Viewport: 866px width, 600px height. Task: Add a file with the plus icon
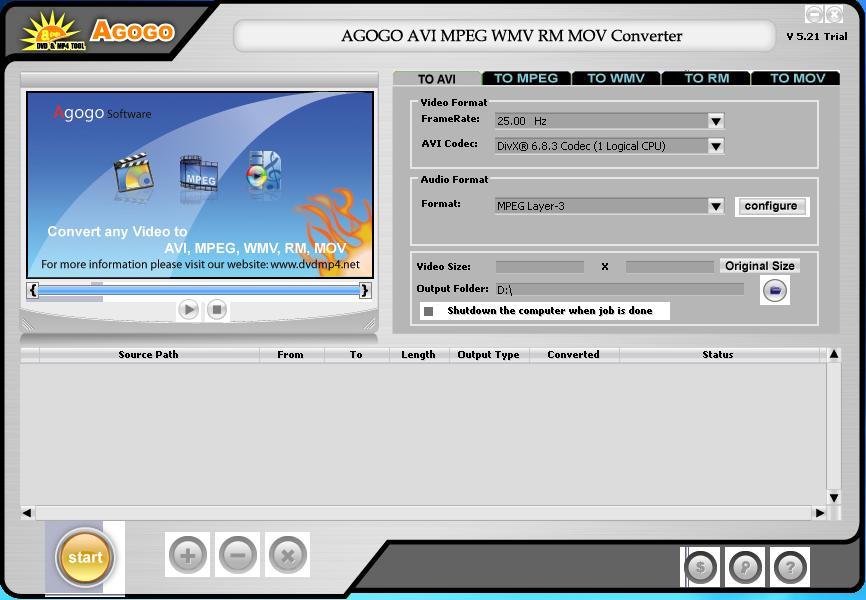tap(188, 554)
